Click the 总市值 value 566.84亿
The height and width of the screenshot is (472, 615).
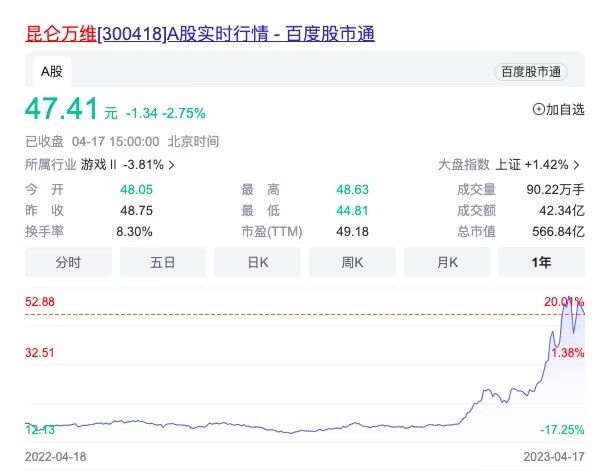point(559,231)
